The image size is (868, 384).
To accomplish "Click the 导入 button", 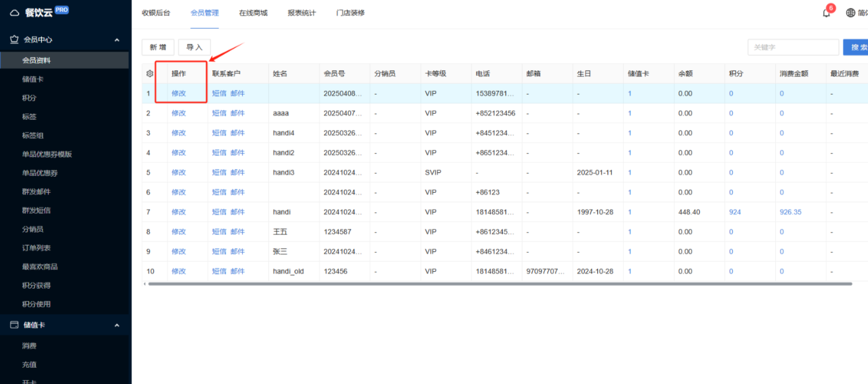I will click(194, 47).
